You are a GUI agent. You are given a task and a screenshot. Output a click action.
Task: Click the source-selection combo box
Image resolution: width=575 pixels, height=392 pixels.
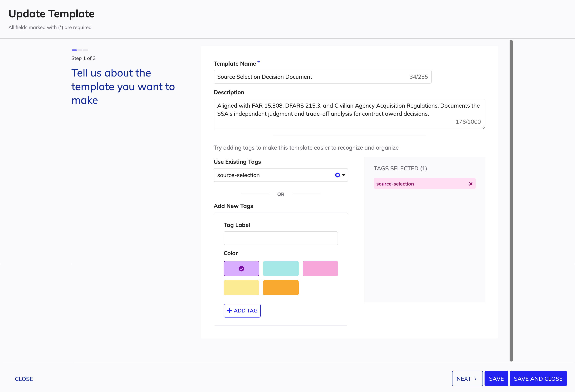tap(281, 175)
